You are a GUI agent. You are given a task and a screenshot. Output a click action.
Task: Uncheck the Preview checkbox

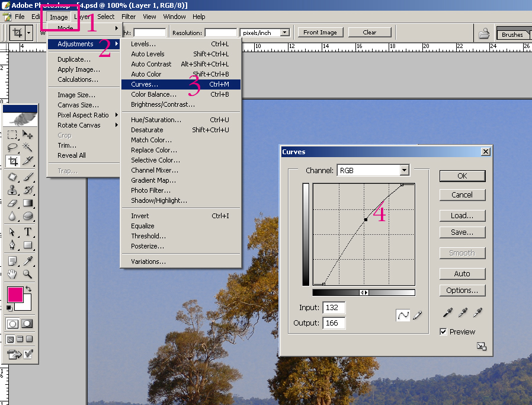click(444, 331)
